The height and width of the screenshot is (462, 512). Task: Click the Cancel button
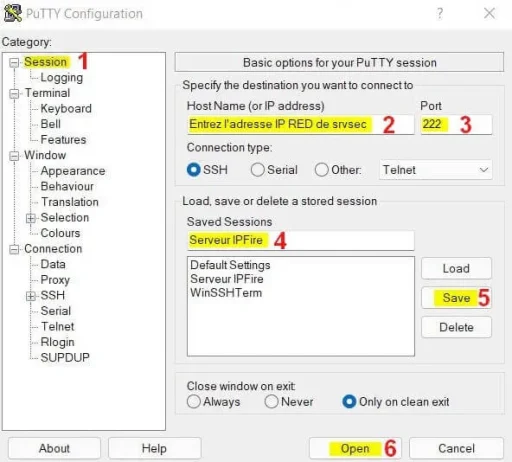456,448
